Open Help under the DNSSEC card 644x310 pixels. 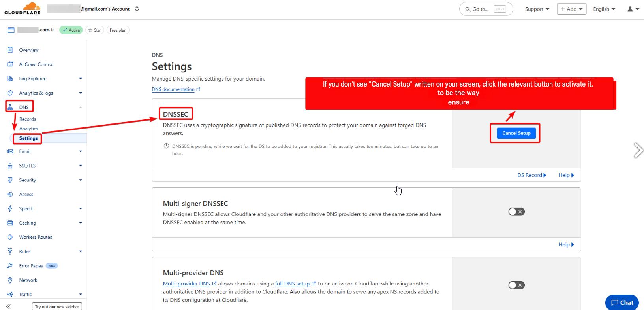pyautogui.click(x=566, y=175)
